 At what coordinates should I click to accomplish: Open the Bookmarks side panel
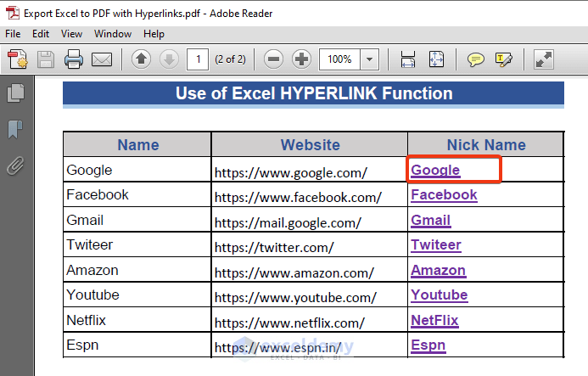click(15, 130)
